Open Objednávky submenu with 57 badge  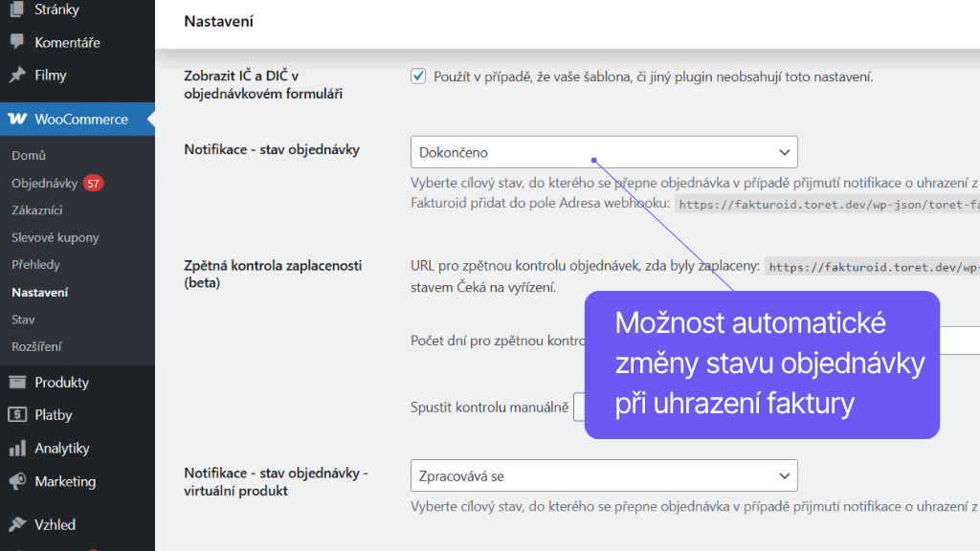click(x=45, y=183)
